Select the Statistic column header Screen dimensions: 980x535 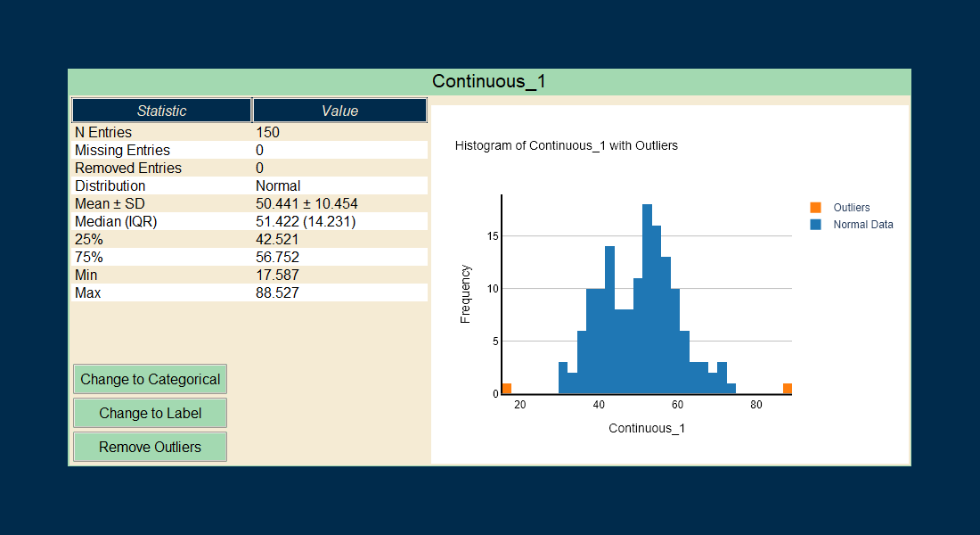[161, 111]
